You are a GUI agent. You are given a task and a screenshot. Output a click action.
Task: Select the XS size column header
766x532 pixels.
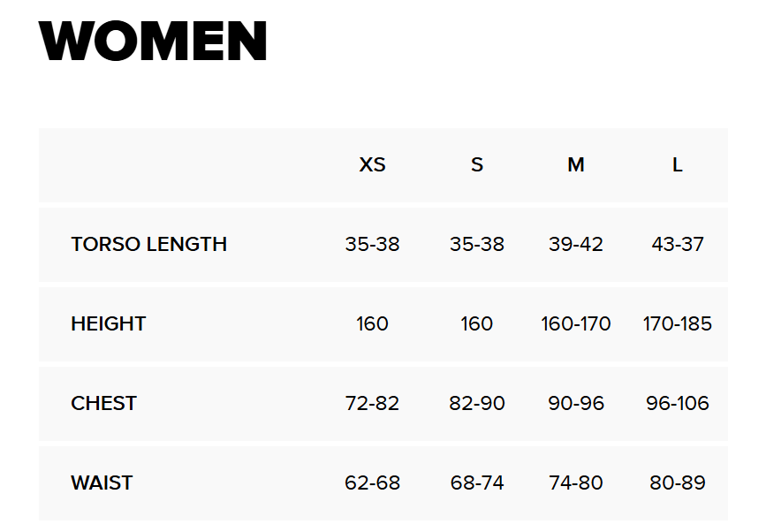click(372, 165)
